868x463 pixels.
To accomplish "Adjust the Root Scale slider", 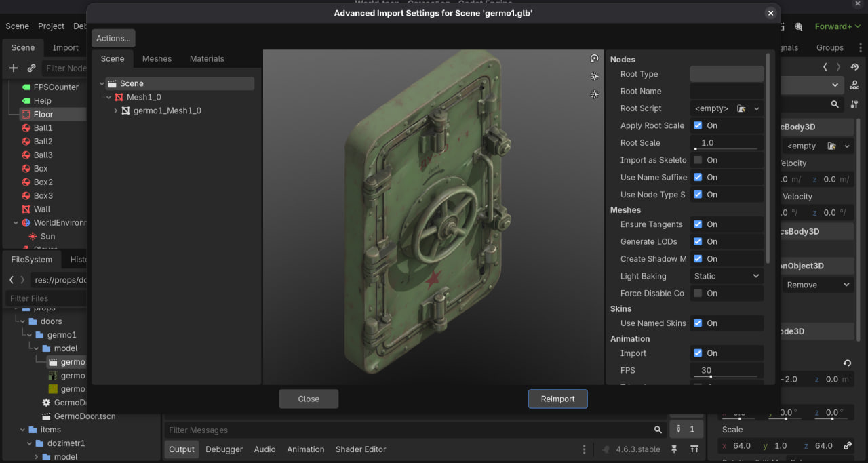I will click(x=726, y=148).
